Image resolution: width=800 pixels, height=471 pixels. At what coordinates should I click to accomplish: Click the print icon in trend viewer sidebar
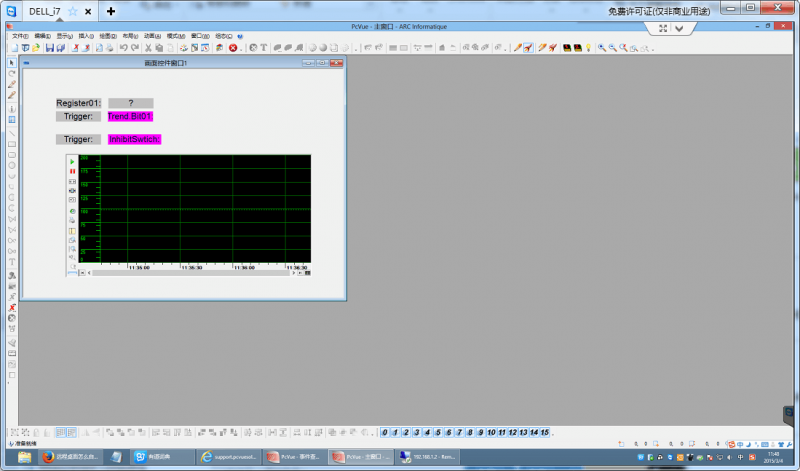72,220
